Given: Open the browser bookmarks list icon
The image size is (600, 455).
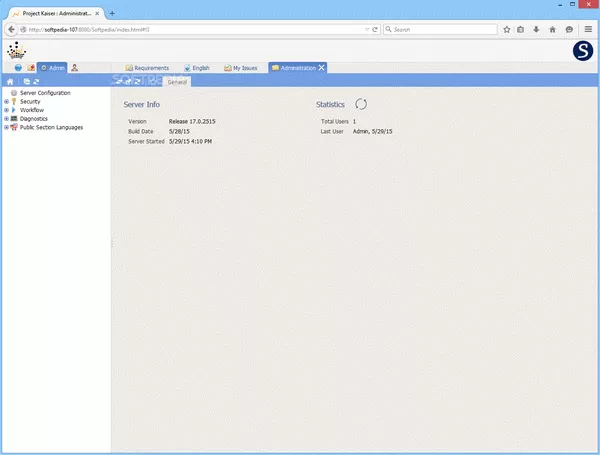Looking at the screenshot, I should [x=520, y=29].
